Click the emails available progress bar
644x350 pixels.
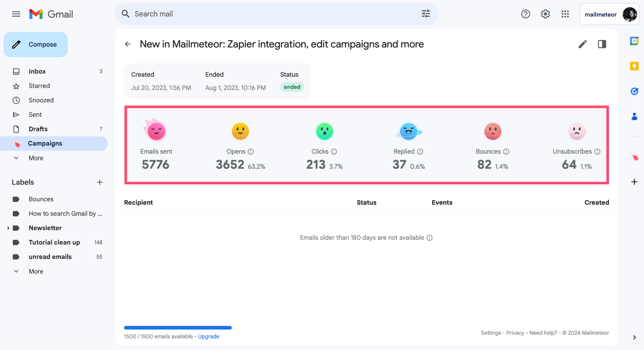pyautogui.click(x=178, y=328)
